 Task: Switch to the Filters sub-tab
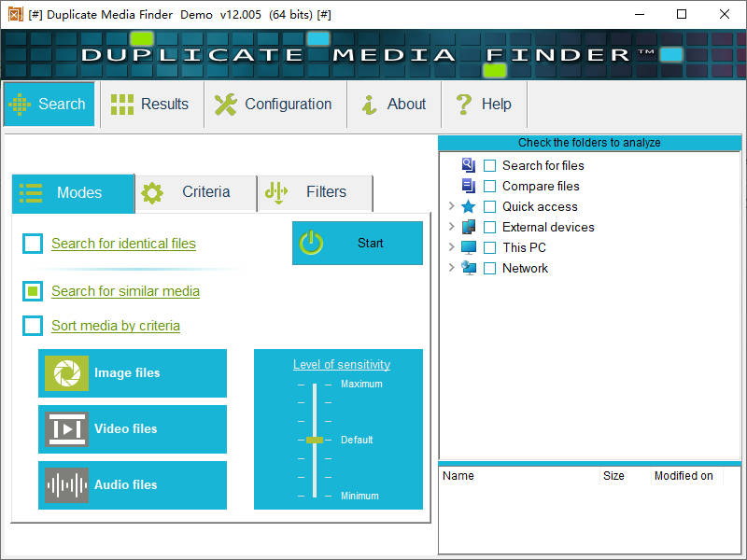point(315,193)
